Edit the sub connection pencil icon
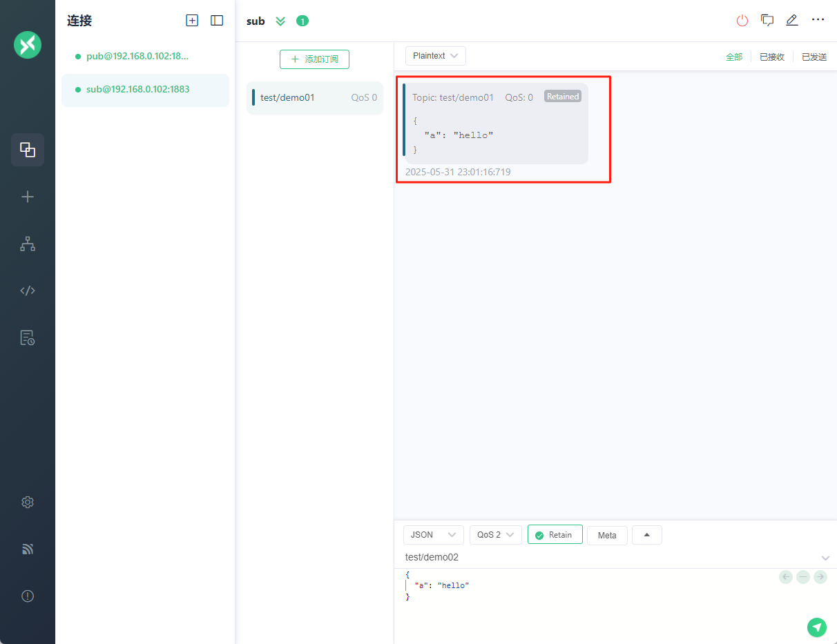The image size is (837, 644). tap(792, 20)
